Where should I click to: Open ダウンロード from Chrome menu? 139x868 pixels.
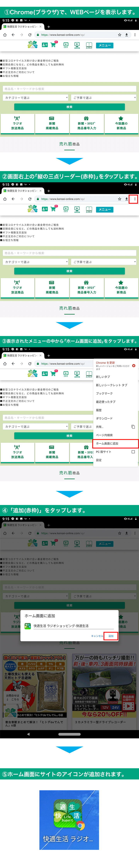pyautogui.click(x=116, y=418)
